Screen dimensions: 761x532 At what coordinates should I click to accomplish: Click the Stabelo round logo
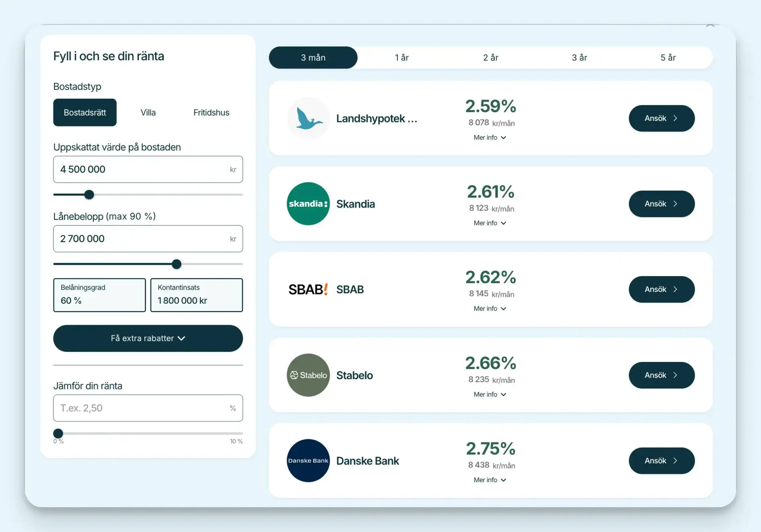[308, 375]
